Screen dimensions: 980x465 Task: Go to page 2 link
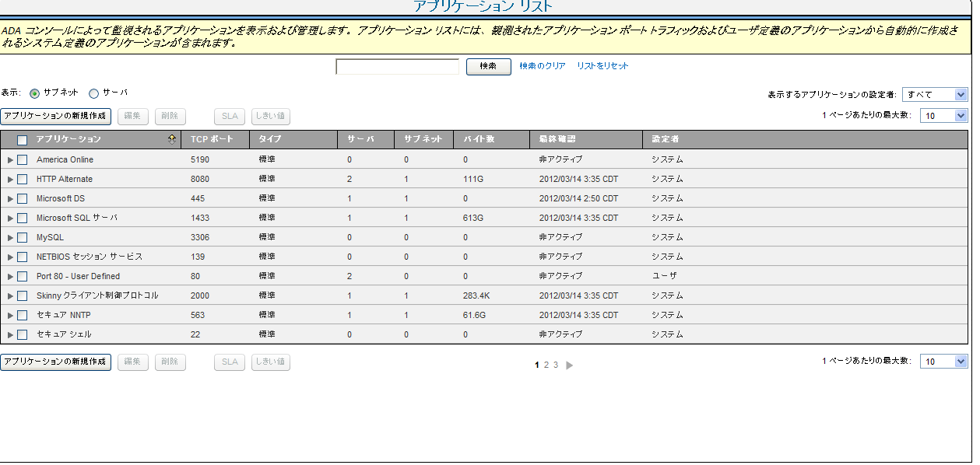point(546,365)
